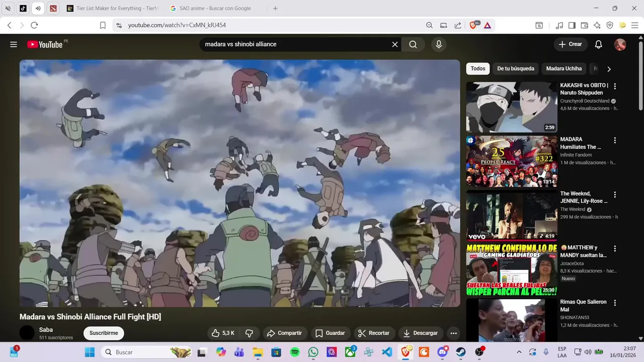Open options for The Weeknd, JENNIE video

(614, 195)
